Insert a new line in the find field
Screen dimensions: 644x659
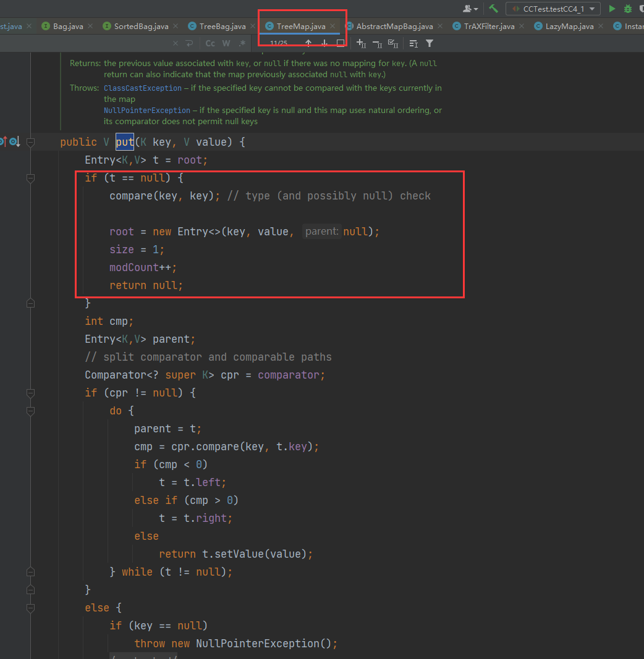point(189,43)
